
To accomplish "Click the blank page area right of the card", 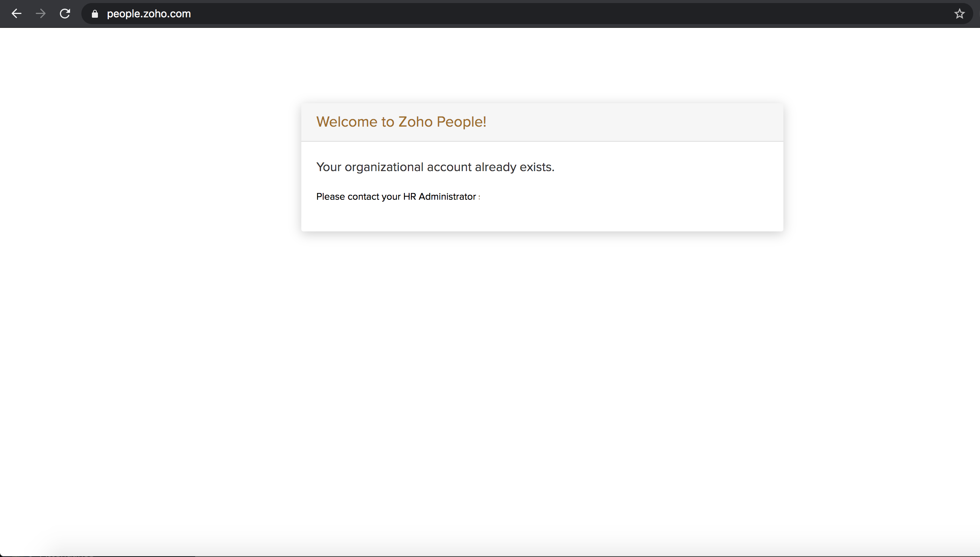I will 879,168.
